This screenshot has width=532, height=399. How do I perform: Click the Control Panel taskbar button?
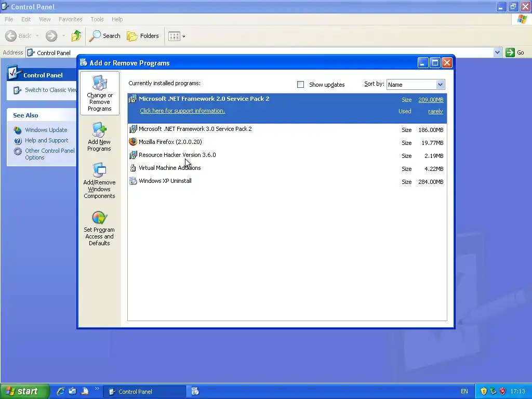[x=144, y=391]
